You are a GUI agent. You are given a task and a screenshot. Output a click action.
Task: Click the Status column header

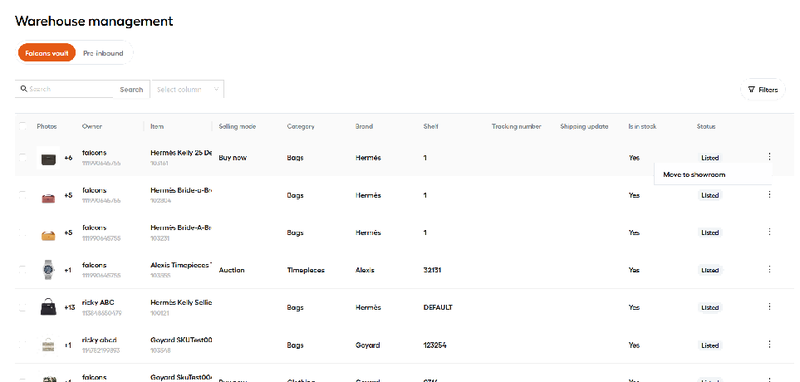tap(706, 126)
